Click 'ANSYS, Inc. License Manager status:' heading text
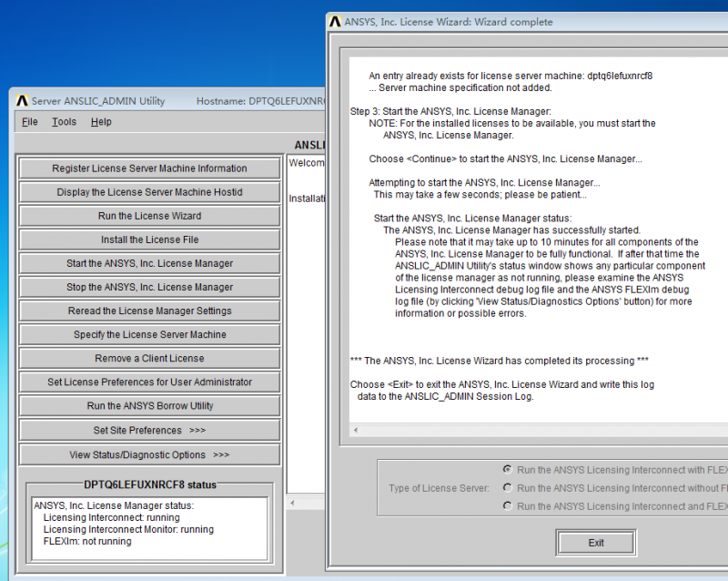The width and height of the screenshot is (728, 581). click(x=114, y=505)
